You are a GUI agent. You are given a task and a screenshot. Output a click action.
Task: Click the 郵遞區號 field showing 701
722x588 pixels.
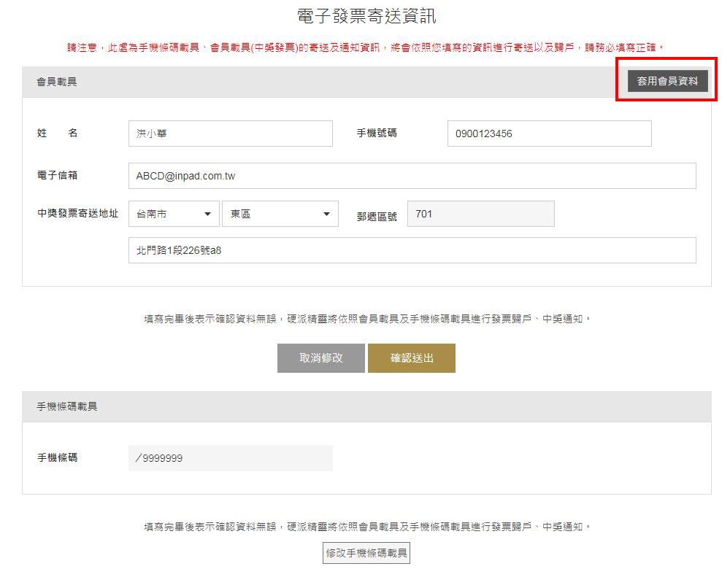pyautogui.click(x=480, y=214)
